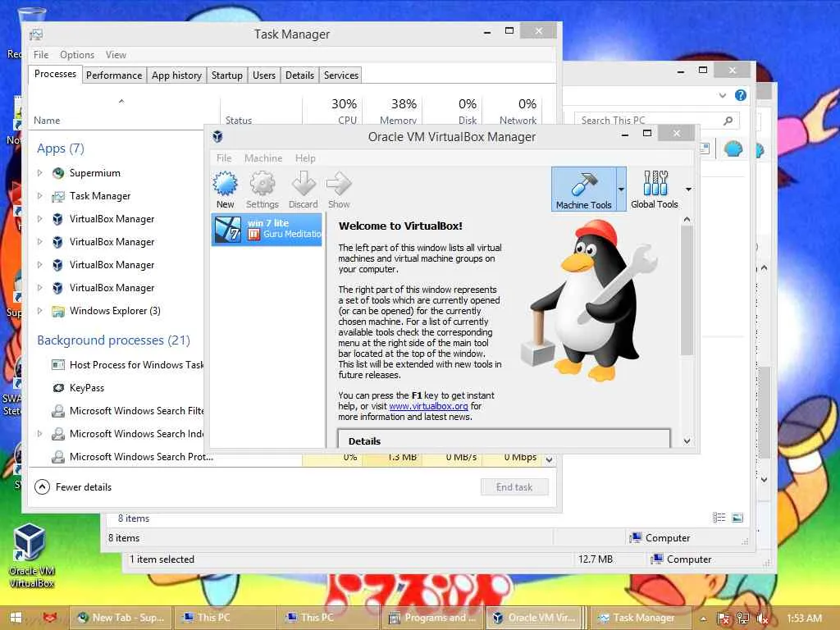The width and height of the screenshot is (840, 630).
Task: Expand the first VirtualBox Manager entry
Action: click(39, 219)
